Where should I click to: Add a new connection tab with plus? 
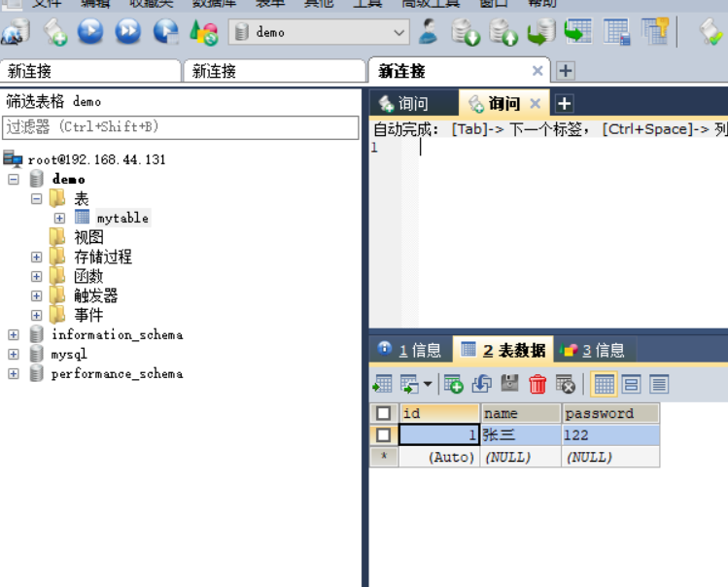coord(566,71)
